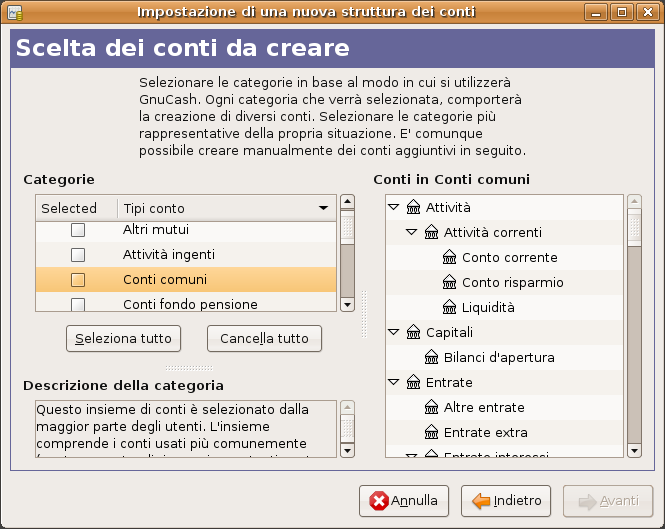Collapse the Capitali tree node

pyautogui.click(x=394, y=332)
